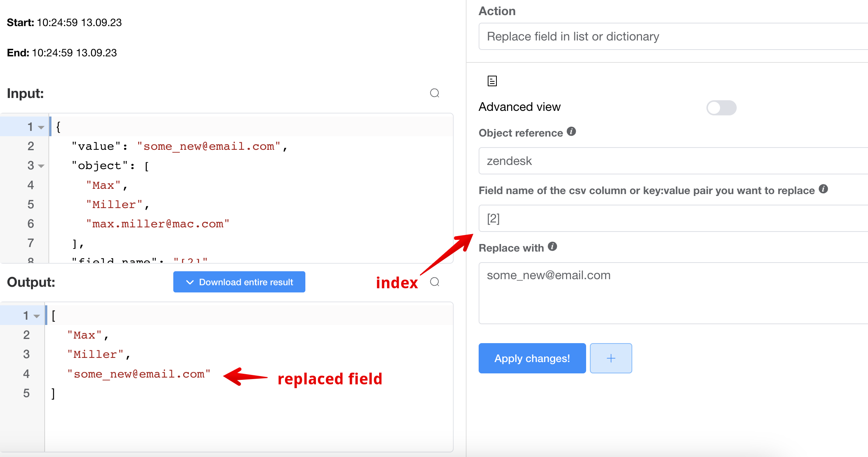Click the search icon beside Input
Viewport: 868px width, 457px height.
pos(435,93)
